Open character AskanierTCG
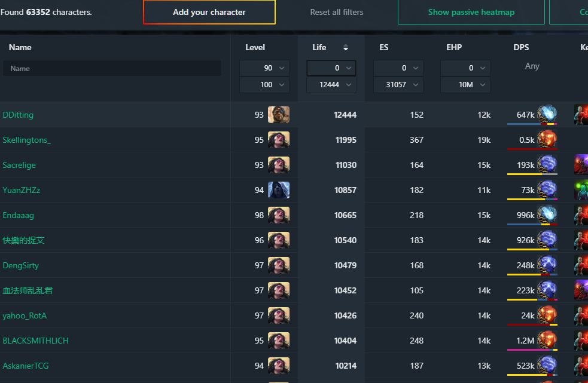588x383 pixels. click(x=26, y=366)
